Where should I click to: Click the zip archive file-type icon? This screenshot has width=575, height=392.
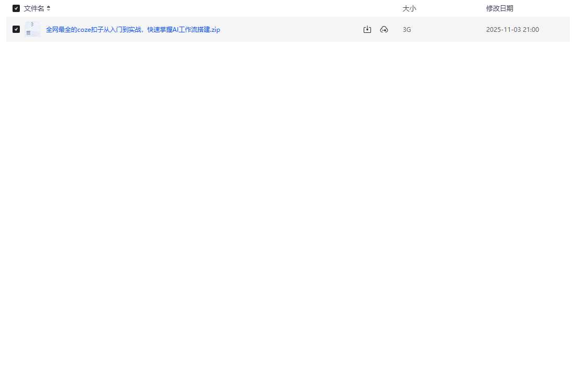[32, 29]
